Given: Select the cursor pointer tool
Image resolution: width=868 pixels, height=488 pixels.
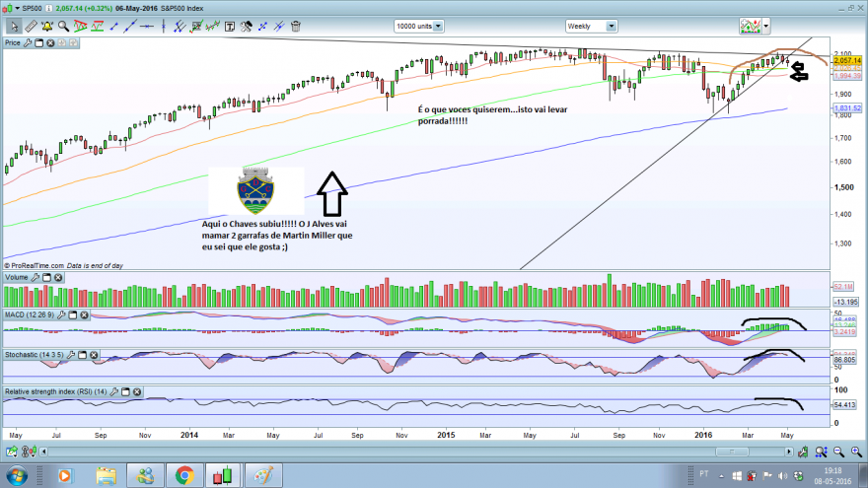Looking at the screenshot, I should click(14, 26).
